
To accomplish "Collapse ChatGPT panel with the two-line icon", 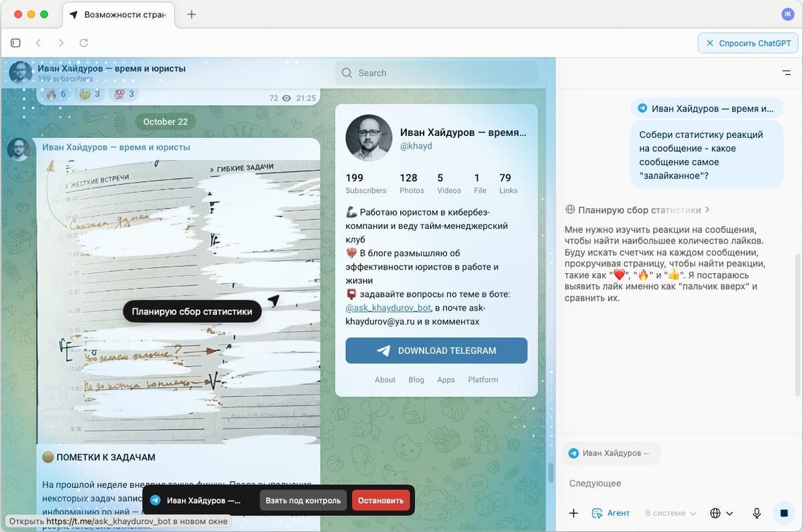I will [x=786, y=73].
